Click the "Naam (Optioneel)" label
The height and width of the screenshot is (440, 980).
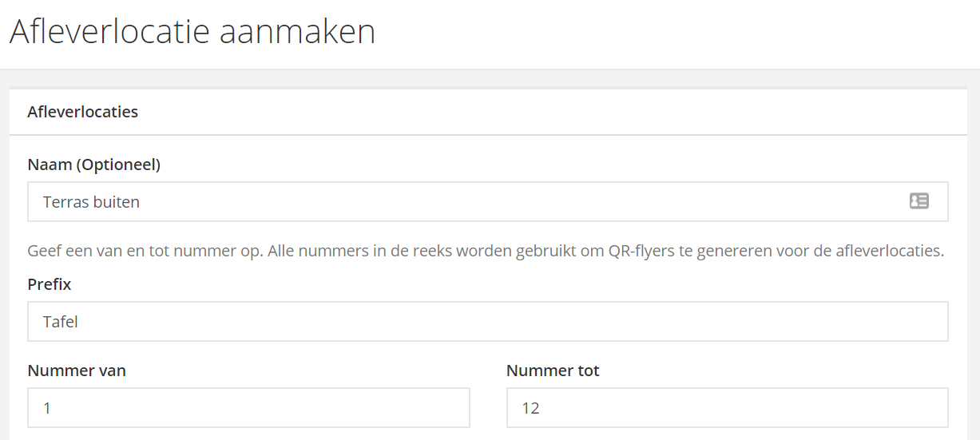point(93,165)
